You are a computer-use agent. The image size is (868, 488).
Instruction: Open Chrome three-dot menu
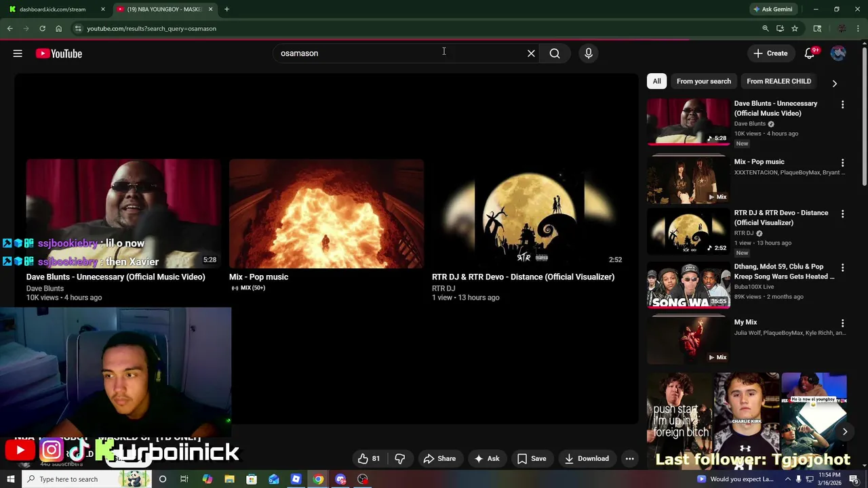(859, 28)
